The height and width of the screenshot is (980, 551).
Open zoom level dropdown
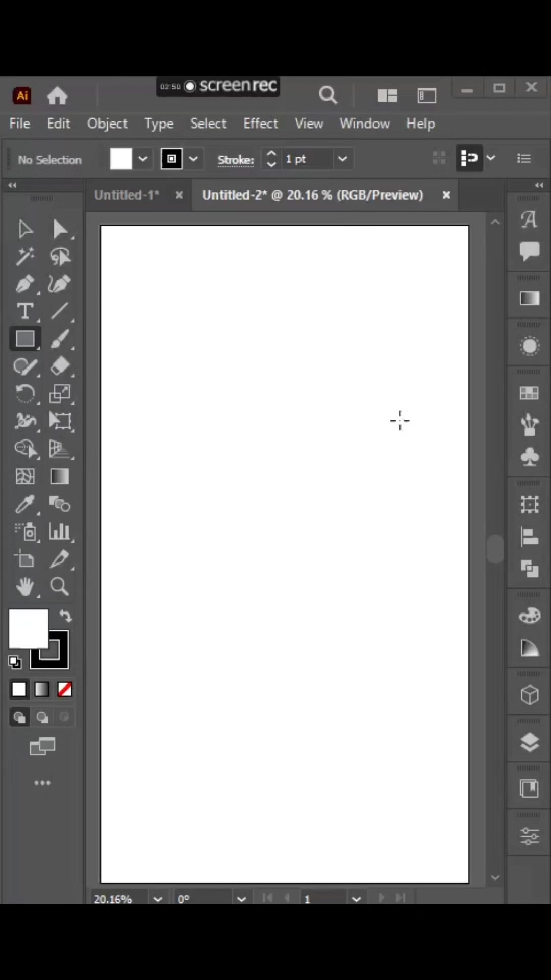[x=158, y=899]
